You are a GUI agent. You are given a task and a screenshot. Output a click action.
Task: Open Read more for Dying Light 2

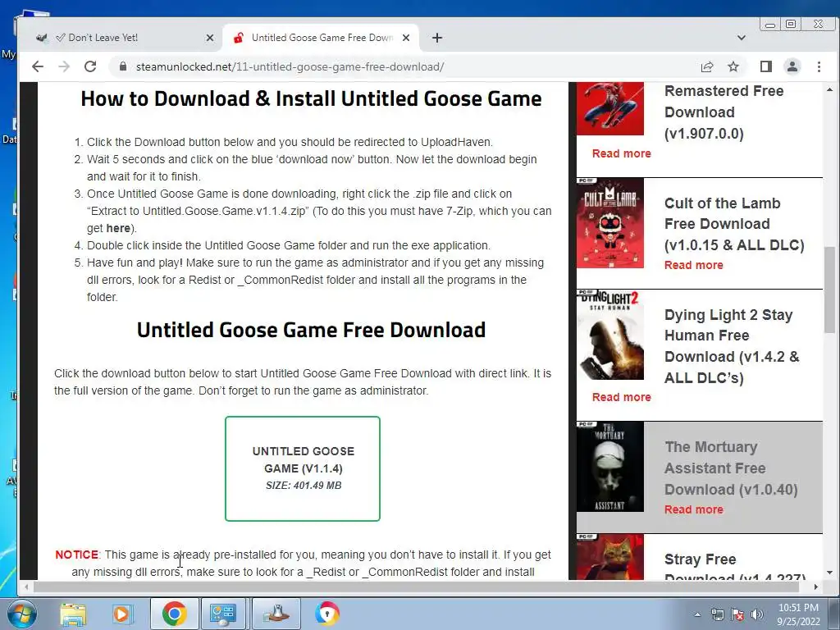pyautogui.click(x=622, y=397)
